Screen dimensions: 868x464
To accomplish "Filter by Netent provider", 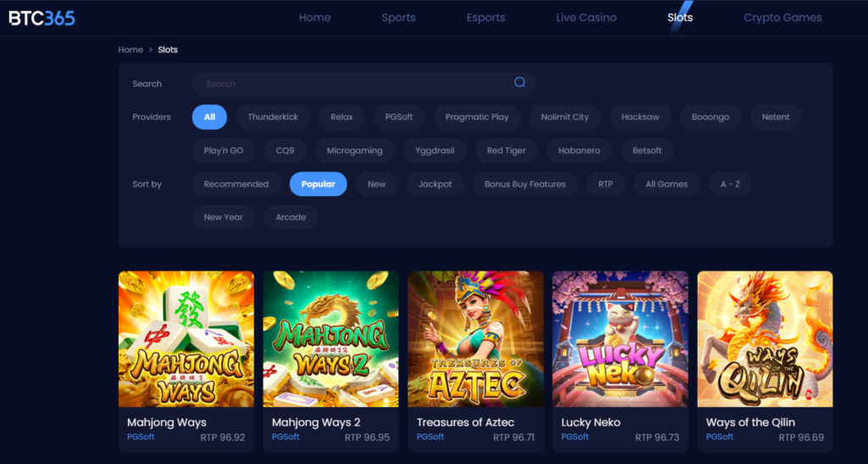I will click(x=776, y=117).
